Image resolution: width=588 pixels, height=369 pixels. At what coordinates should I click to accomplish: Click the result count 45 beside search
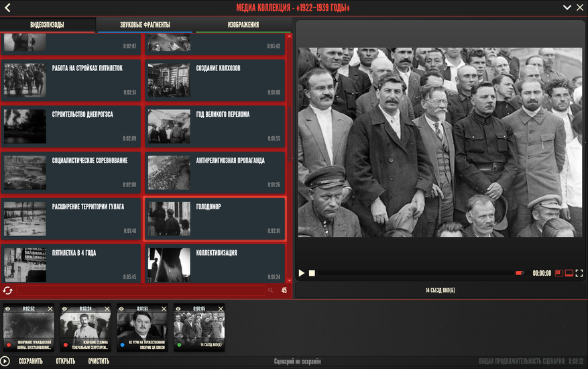(284, 291)
